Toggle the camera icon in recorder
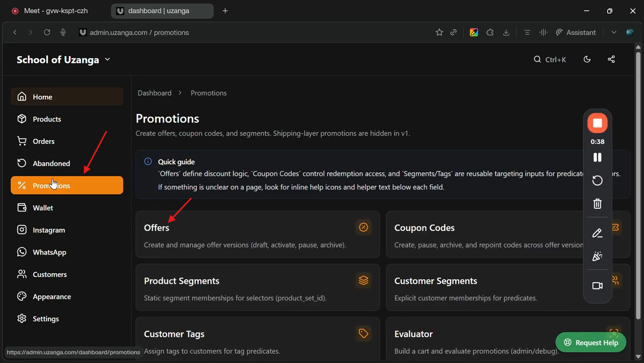 (598, 286)
